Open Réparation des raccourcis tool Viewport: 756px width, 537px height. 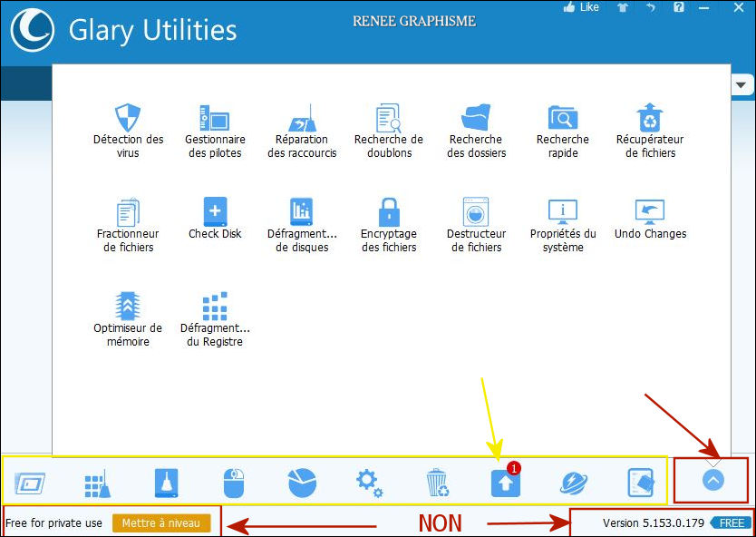click(302, 131)
